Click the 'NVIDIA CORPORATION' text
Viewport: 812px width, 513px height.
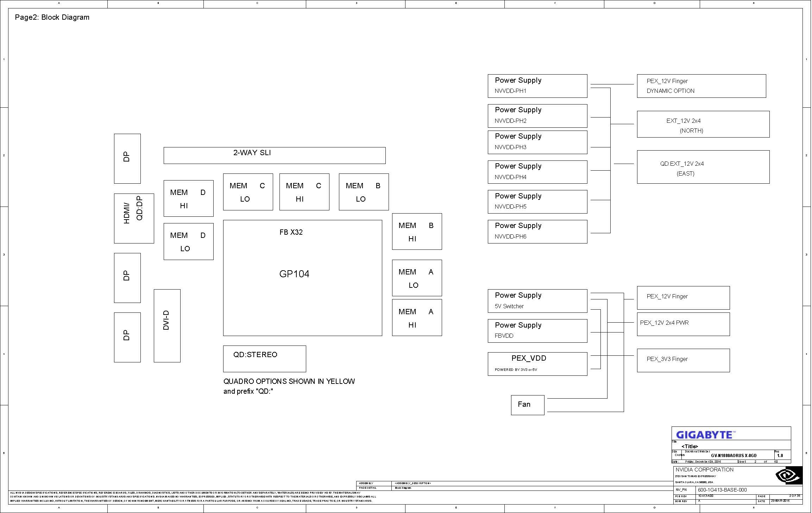(x=704, y=470)
